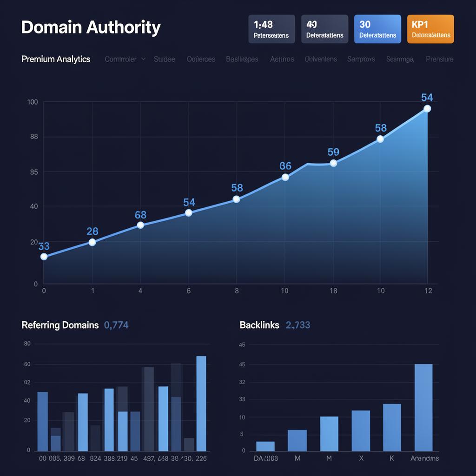Image resolution: width=476 pixels, height=476 pixels.
Task: Select the DA 4083 bar in Backlinks
Action: coord(265,446)
